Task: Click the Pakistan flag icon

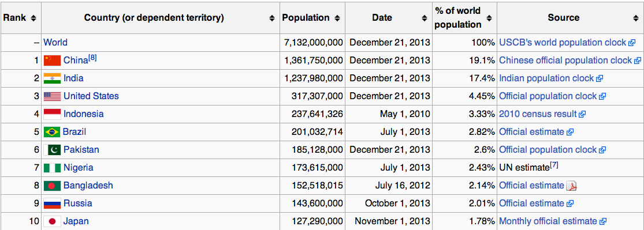Action: (x=52, y=150)
